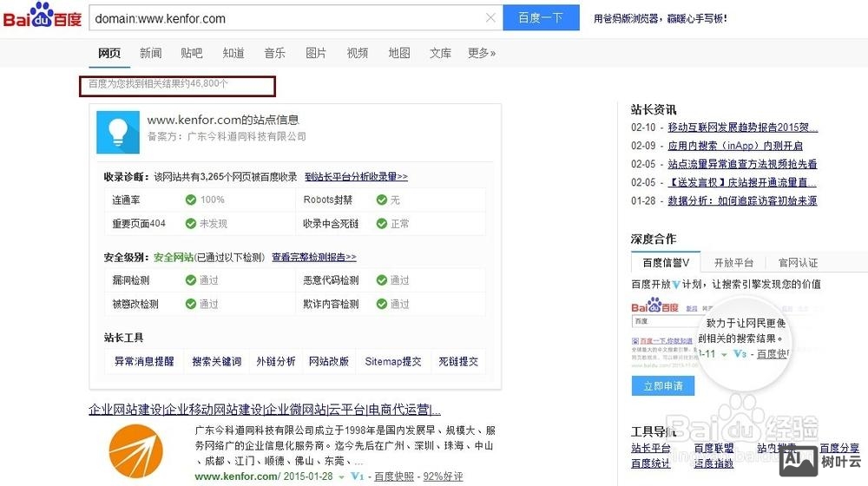The width and height of the screenshot is (868, 486).
Task: Open the 百度分享 tool link
Action: (x=839, y=448)
